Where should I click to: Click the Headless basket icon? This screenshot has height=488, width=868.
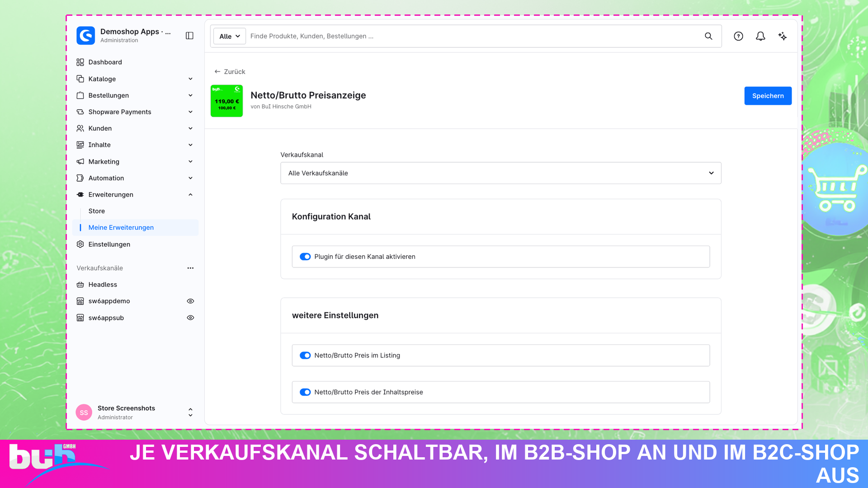pyautogui.click(x=80, y=285)
